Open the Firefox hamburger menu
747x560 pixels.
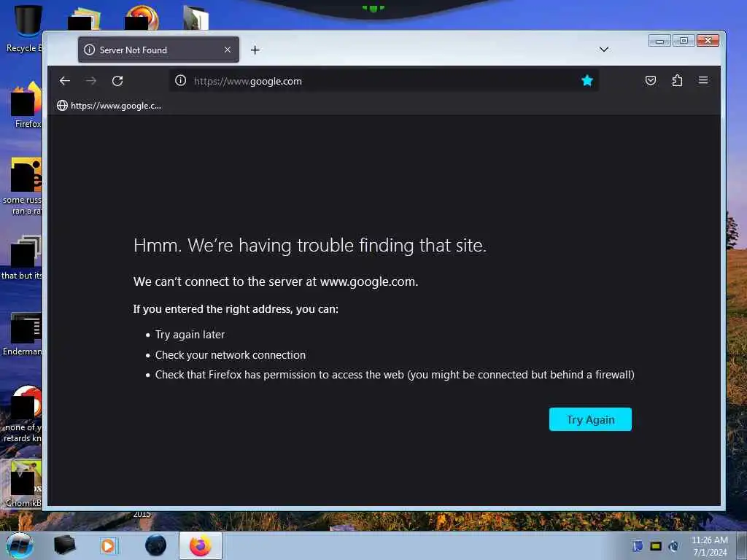(x=703, y=80)
